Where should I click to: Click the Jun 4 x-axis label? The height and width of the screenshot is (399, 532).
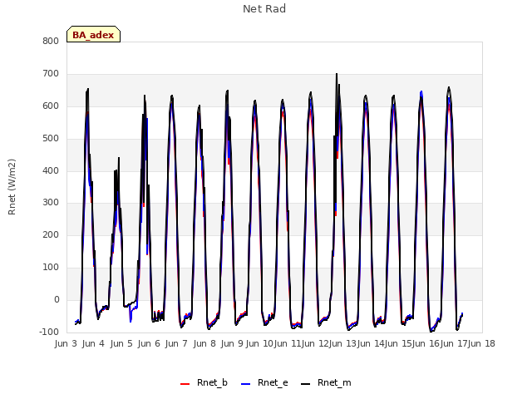[x=93, y=343]
